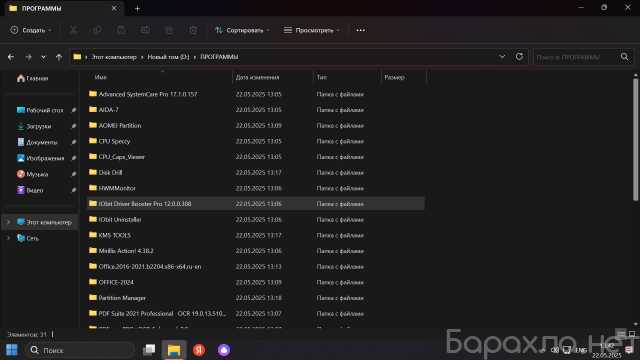Select the KMS TOOLS folder
The width and height of the screenshot is (640, 360).
(x=256, y=235)
